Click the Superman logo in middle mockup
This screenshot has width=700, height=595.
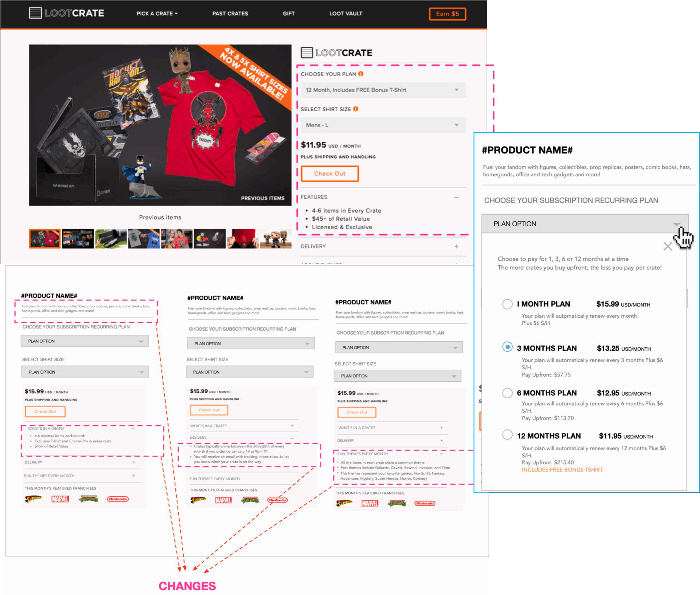tap(198, 500)
